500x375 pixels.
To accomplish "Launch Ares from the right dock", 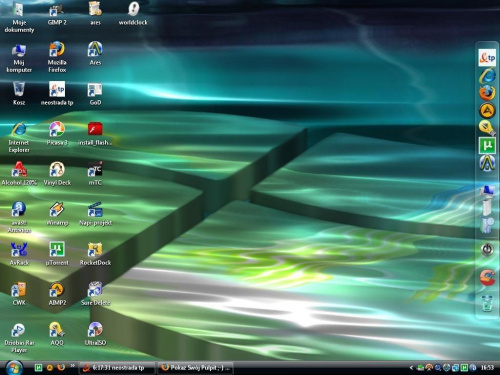I will tap(487, 163).
